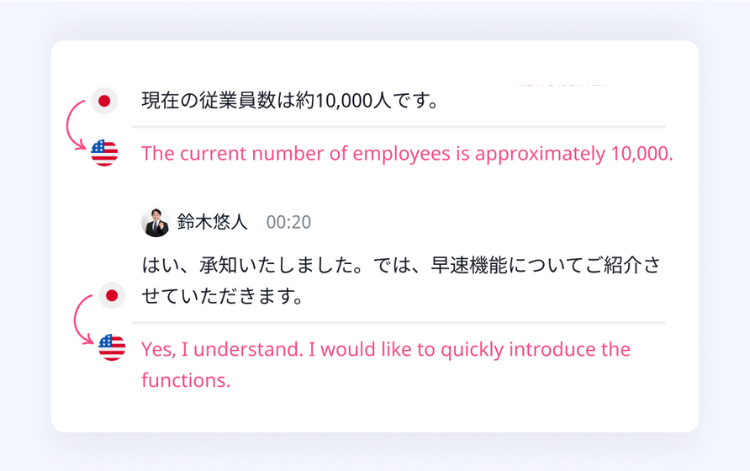Click the divider below the employee-count sentence

coord(400,127)
